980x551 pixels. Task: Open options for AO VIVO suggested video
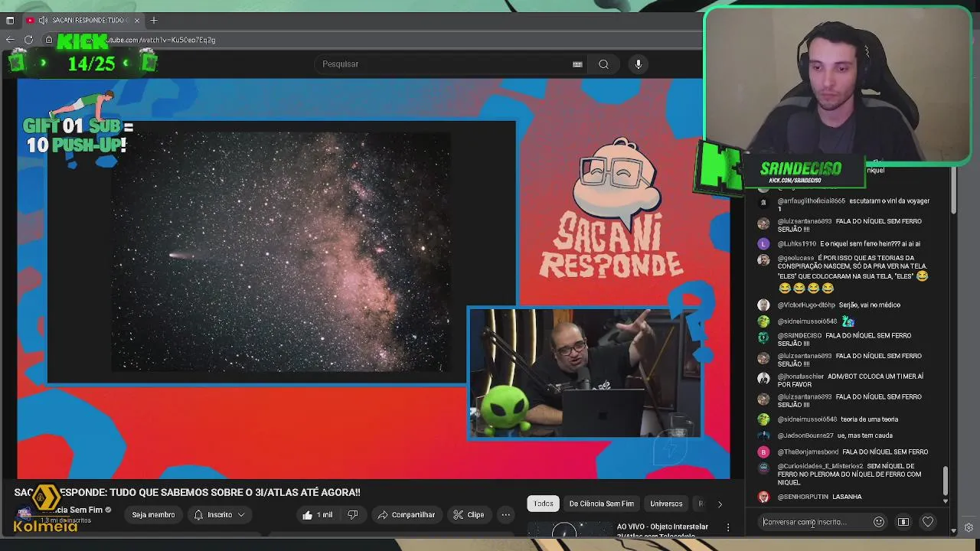728,527
